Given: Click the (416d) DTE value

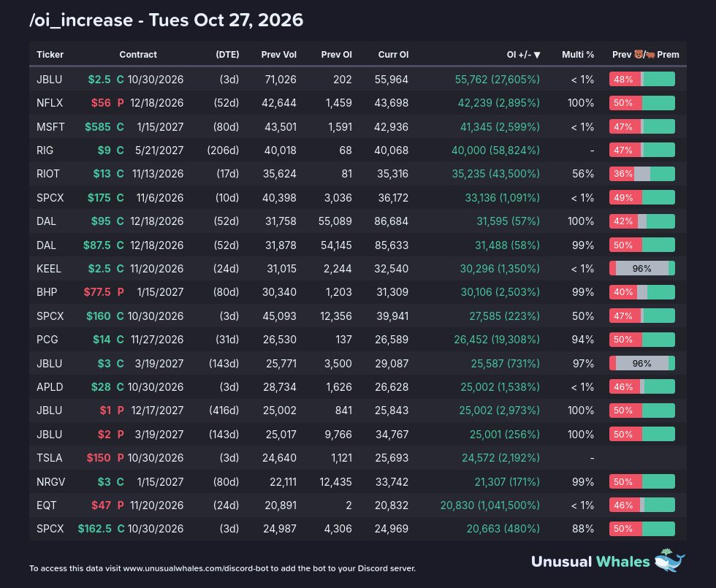Looking at the screenshot, I should point(224,410).
